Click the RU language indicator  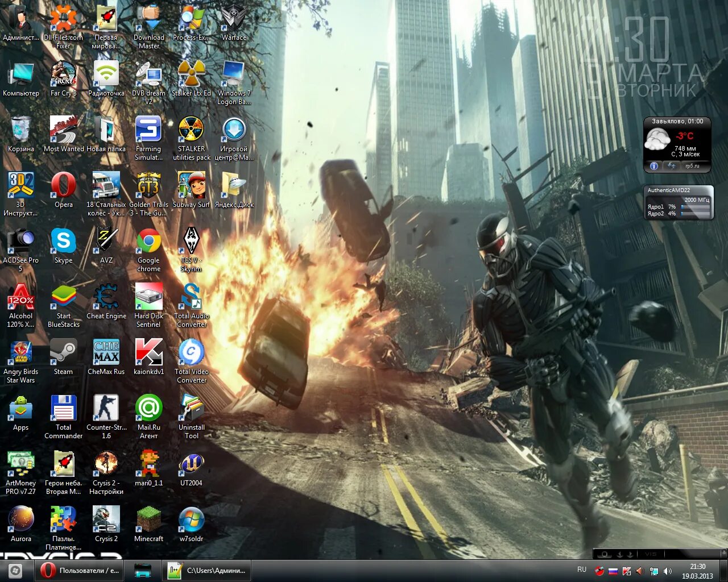[582, 569]
